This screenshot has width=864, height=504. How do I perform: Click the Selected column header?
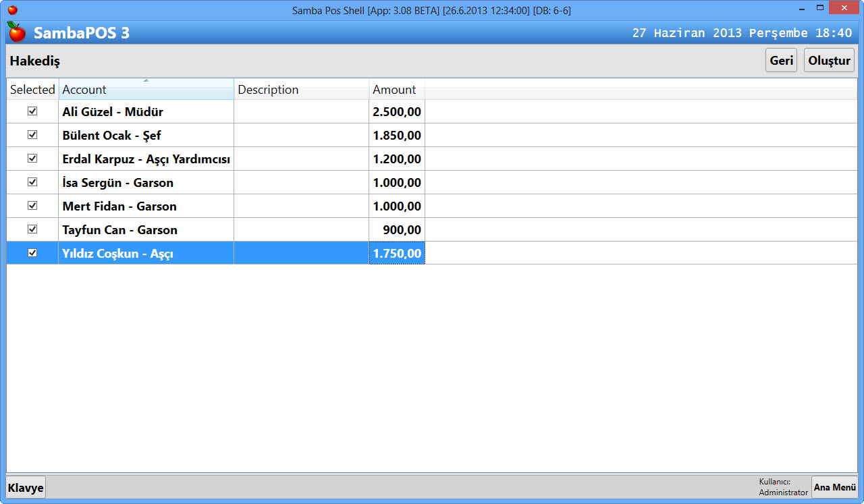click(32, 90)
